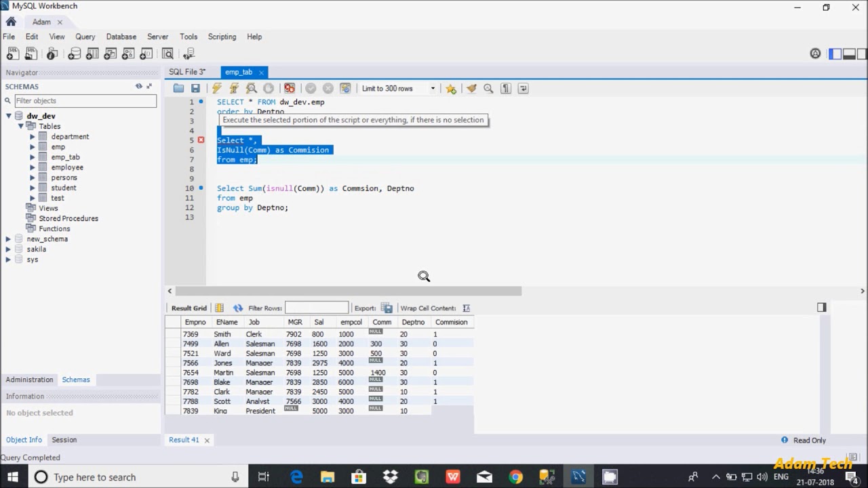
Task: Switch to the SQL File 3 tab
Action: click(187, 72)
